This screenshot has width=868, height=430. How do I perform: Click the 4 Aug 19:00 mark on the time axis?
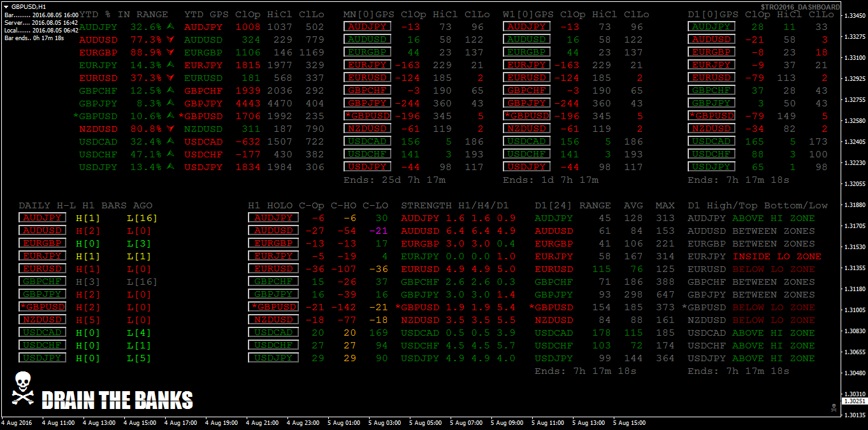221,422
